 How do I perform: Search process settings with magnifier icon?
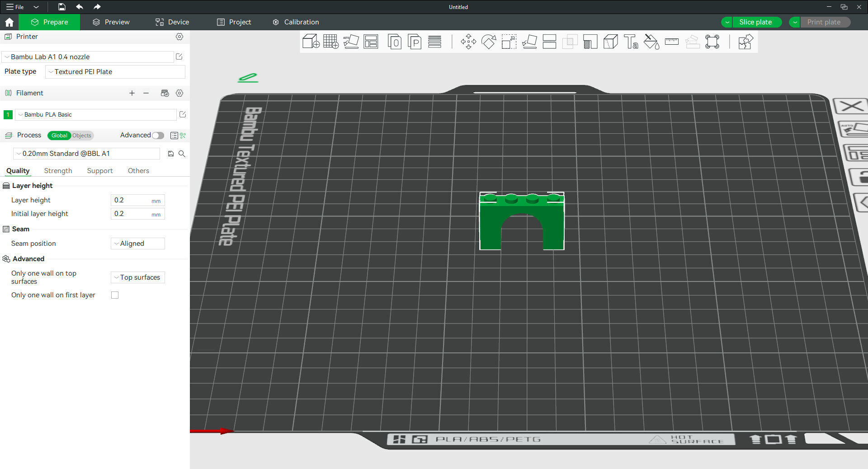182,154
